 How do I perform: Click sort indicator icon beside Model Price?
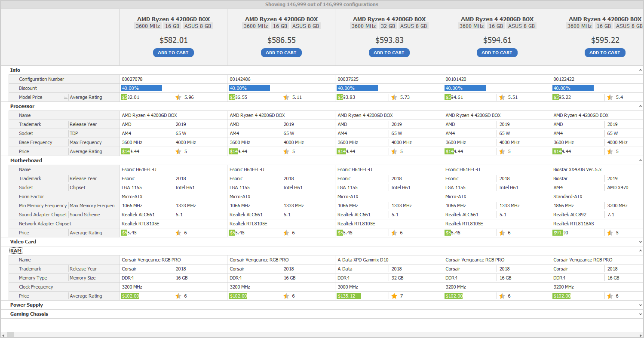click(x=66, y=98)
